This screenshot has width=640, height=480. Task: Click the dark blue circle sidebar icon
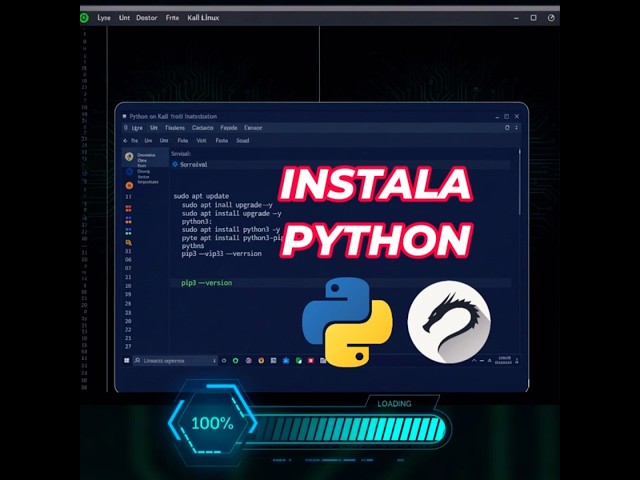point(129,172)
